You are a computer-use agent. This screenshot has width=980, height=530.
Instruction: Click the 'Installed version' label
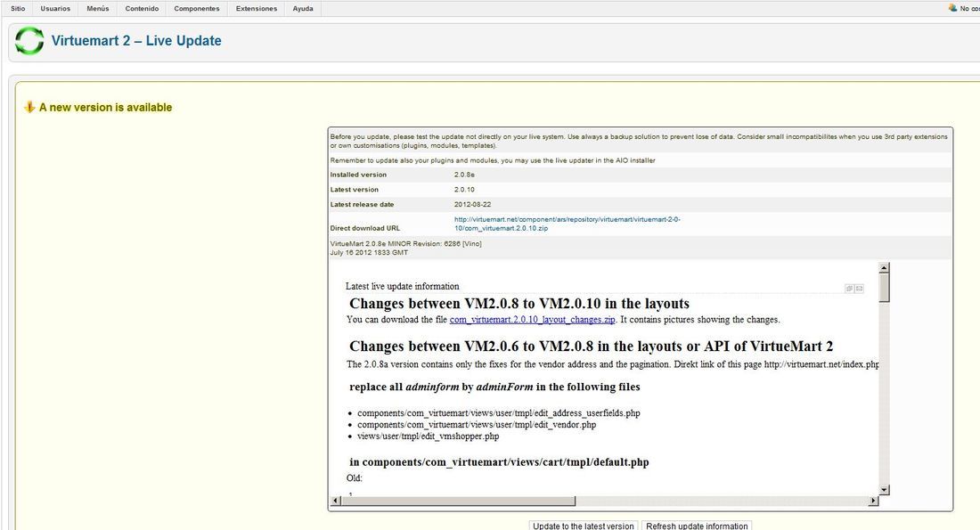(x=358, y=175)
